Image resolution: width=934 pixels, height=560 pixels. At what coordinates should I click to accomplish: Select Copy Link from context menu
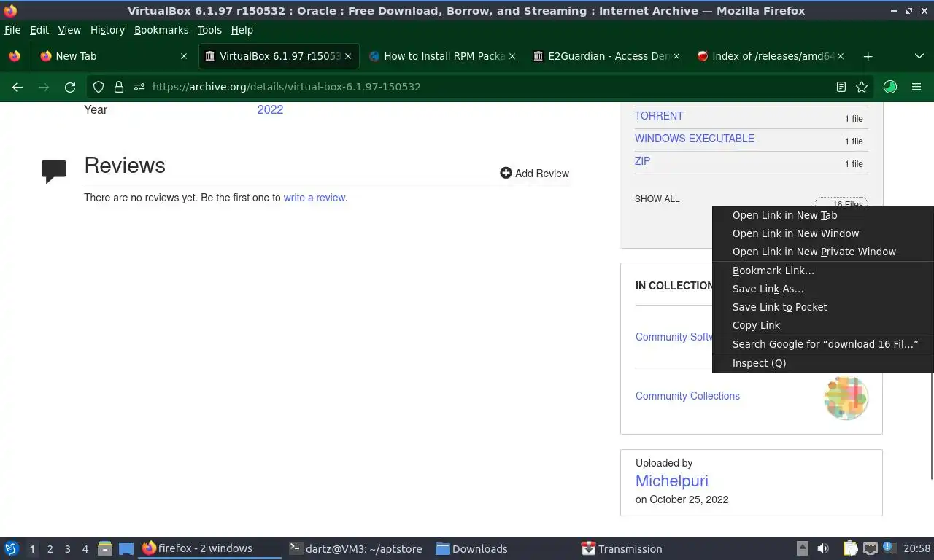tap(823, 325)
